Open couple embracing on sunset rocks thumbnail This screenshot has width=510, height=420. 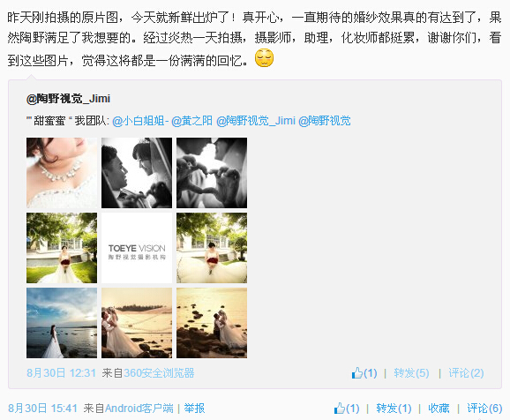212,323
